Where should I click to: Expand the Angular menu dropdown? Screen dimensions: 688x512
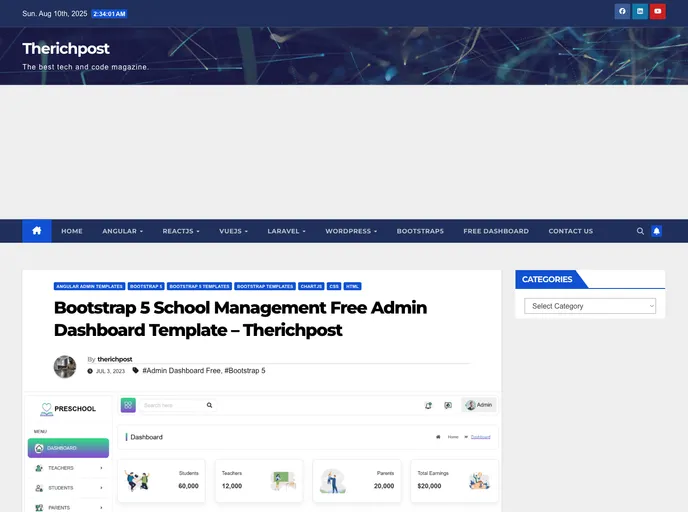click(122, 231)
